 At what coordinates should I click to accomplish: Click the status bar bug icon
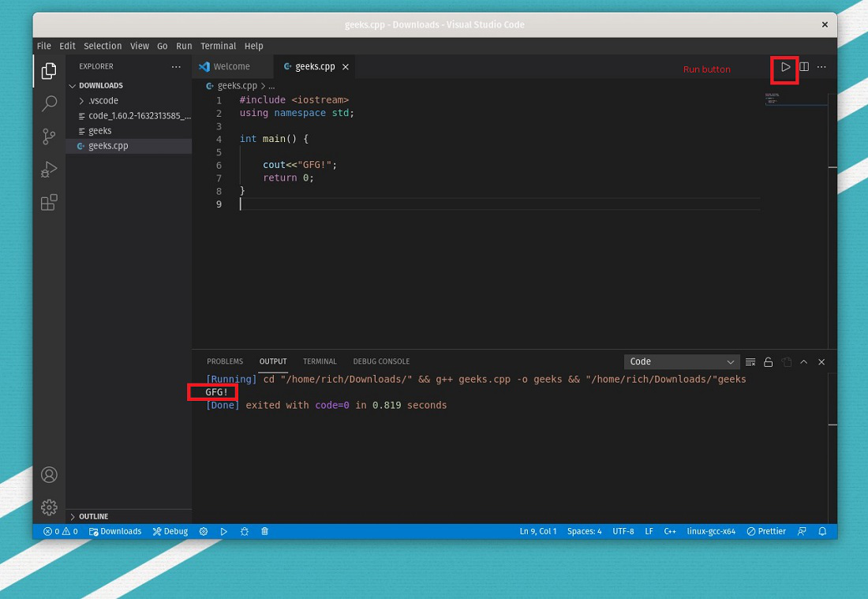[x=244, y=531]
